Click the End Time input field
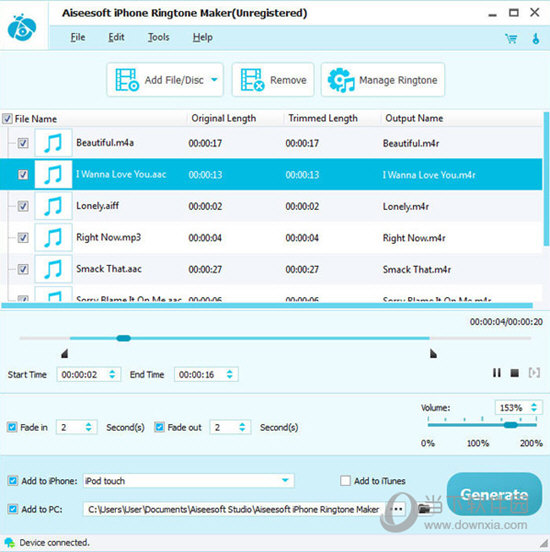550x552 pixels. (x=206, y=374)
